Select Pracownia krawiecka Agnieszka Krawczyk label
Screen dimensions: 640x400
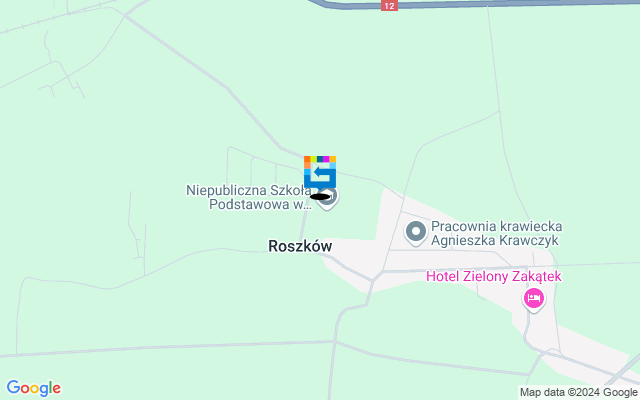[497, 233]
